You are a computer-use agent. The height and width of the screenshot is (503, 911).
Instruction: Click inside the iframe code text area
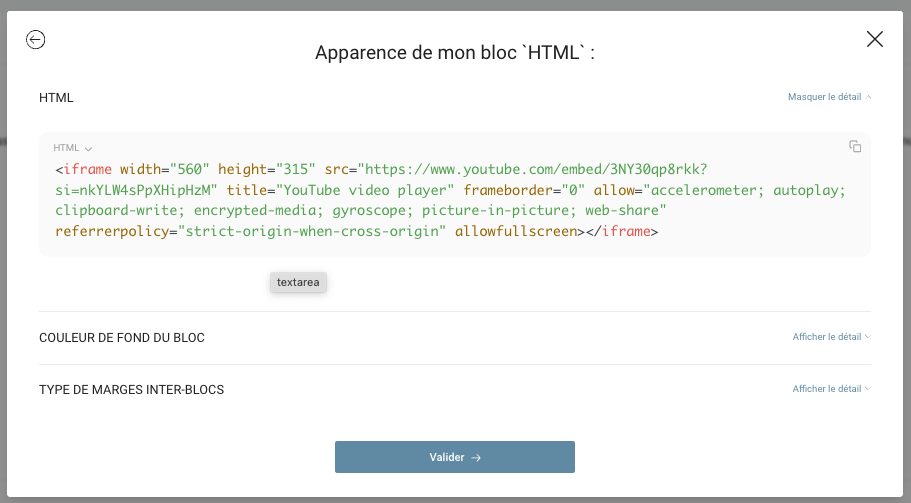pos(454,200)
